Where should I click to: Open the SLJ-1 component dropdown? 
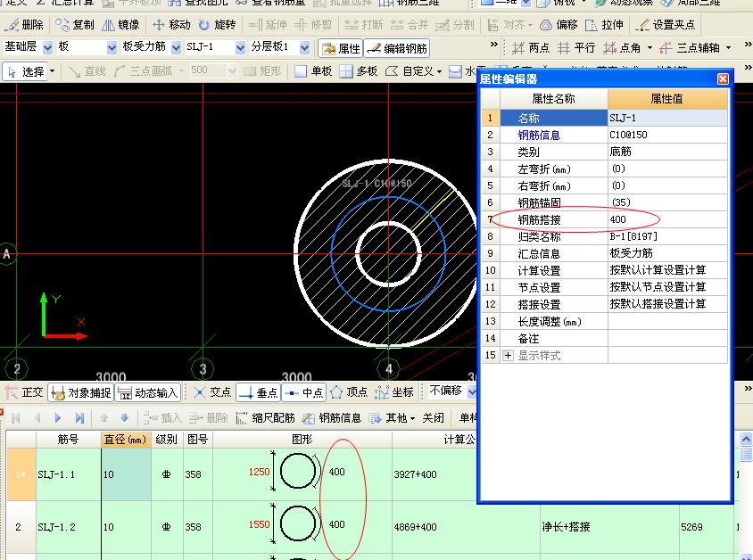coord(241,47)
